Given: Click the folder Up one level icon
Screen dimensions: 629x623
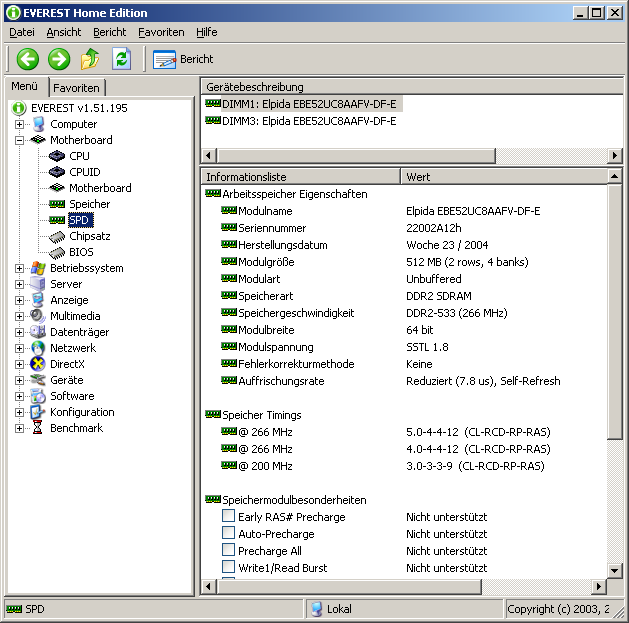Looking at the screenshot, I should pyautogui.click(x=90, y=59).
